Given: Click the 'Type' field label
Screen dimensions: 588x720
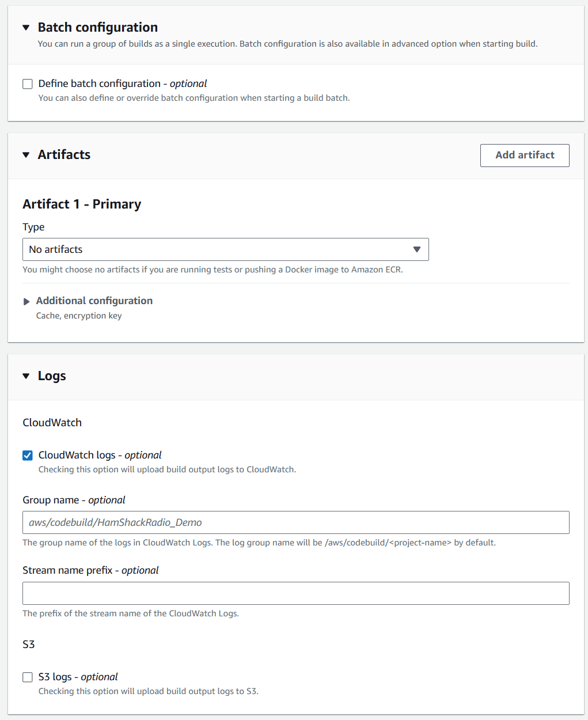Looking at the screenshot, I should pos(33,227).
